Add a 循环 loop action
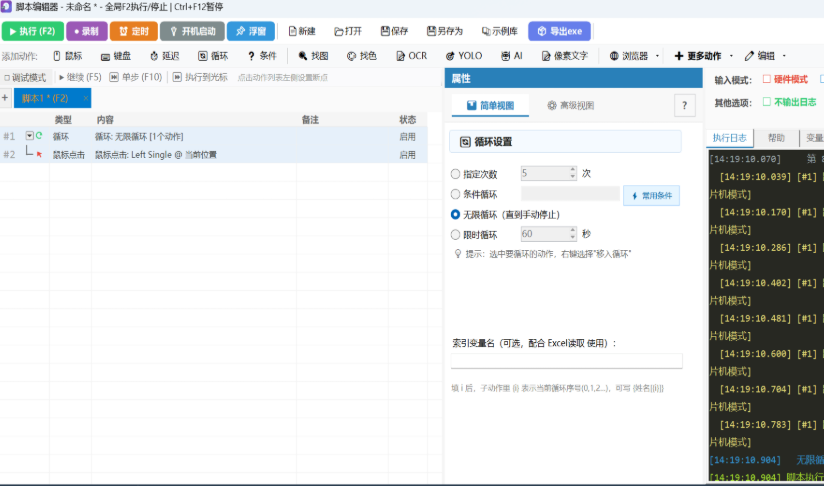The width and height of the screenshot is (824, 486). pyautogui.click(x=213, y=56)
